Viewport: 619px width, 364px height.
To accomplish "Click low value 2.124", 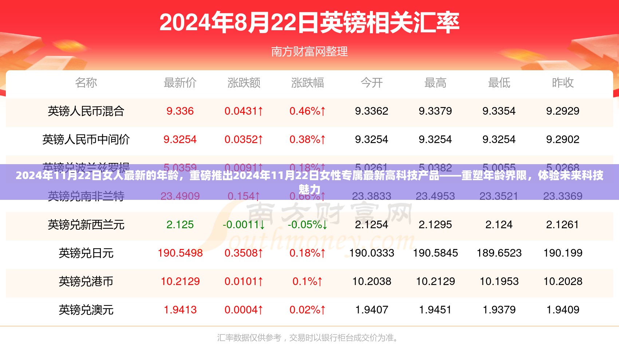I will coord(499,225).
